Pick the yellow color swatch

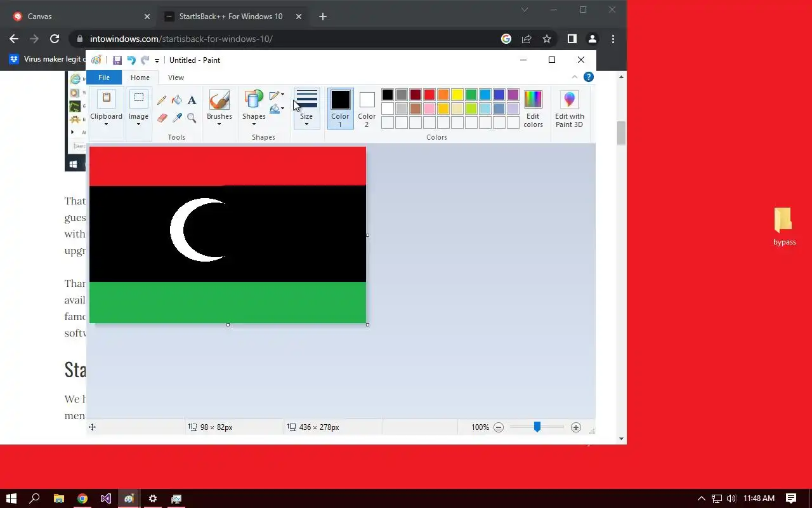click(x=457, y=95)
